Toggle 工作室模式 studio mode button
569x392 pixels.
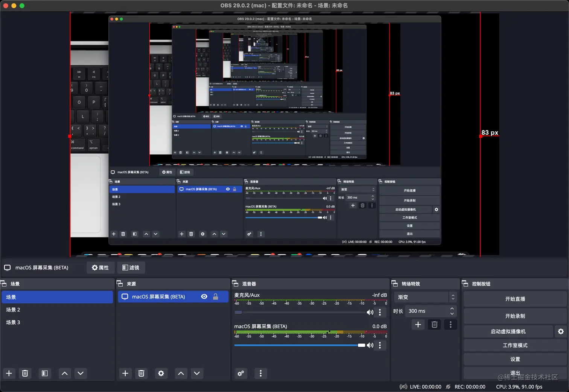pos(515,345)
